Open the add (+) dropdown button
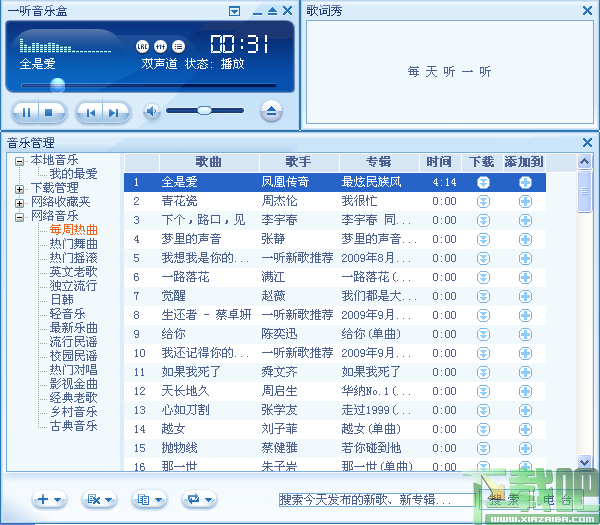600x525 pixels. click(x=49, y=499)
